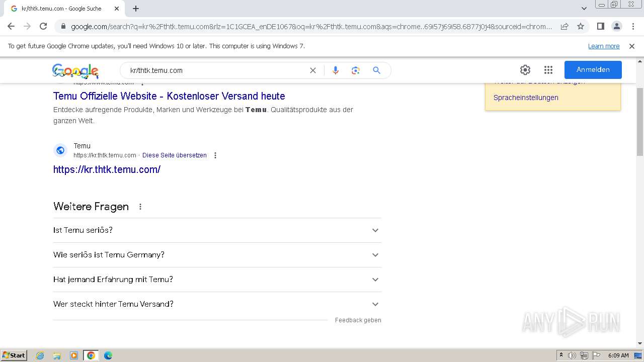The width and height of the screenshot is (644, 362).
Task: Clear the search box text
Action: [313, 70]
